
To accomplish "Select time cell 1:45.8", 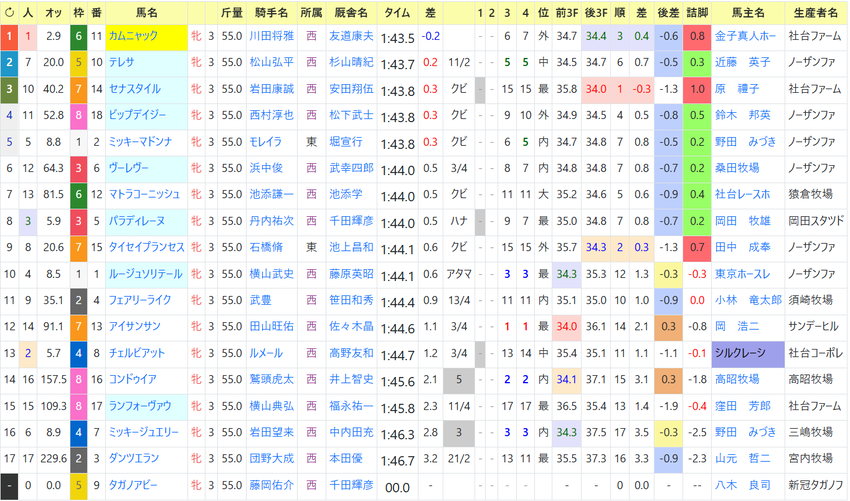I will pos(397,408).
